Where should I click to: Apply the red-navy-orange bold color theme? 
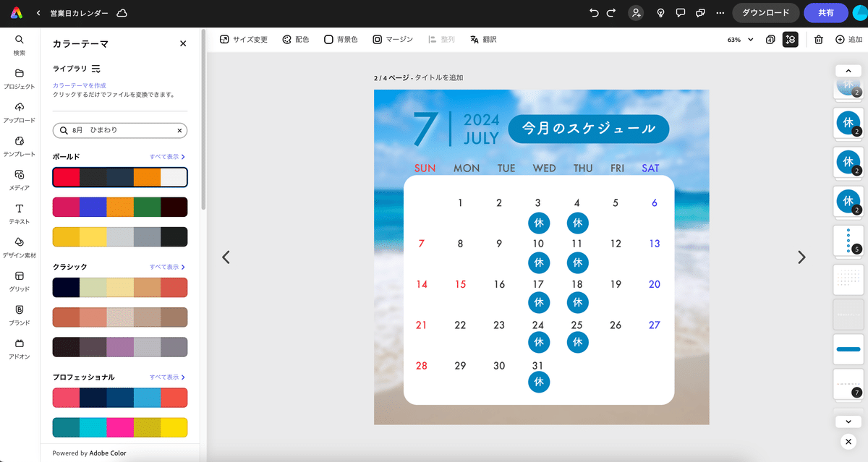click(x=120, y=177)
